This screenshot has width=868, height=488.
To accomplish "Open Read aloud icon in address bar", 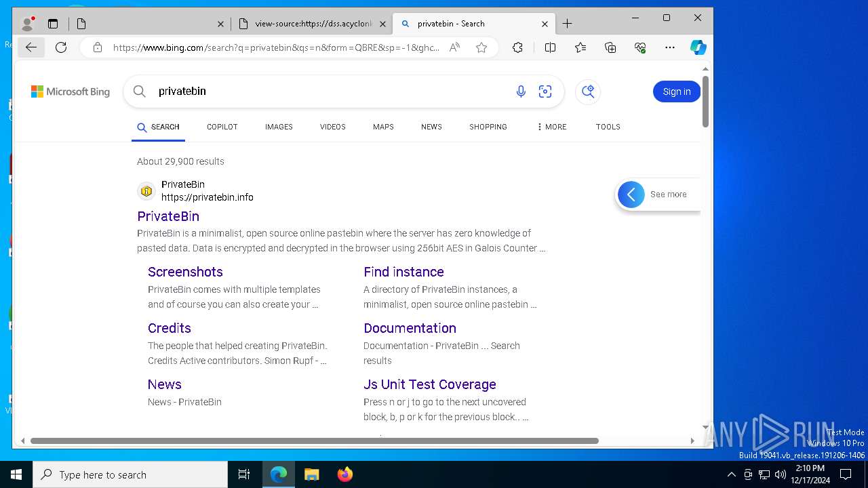I will [454, 47].
